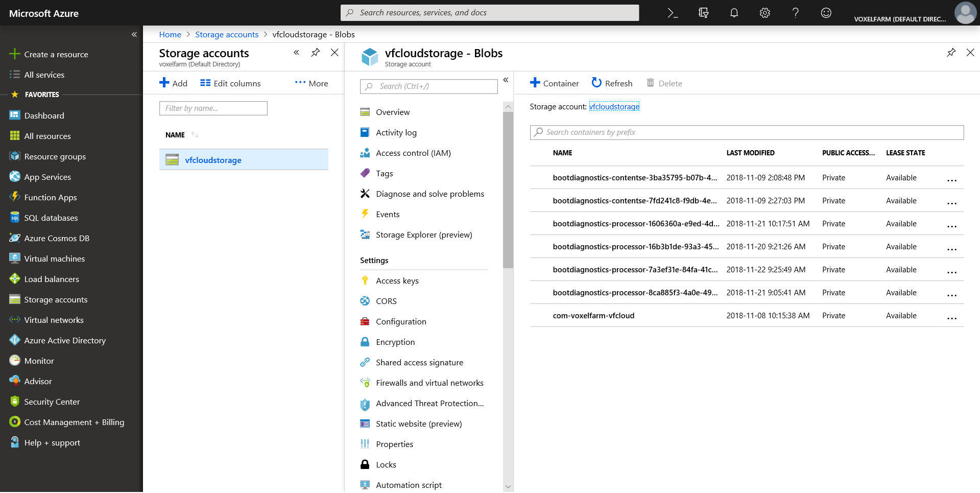Open directory and subscription filter icon

click(703, 13)
